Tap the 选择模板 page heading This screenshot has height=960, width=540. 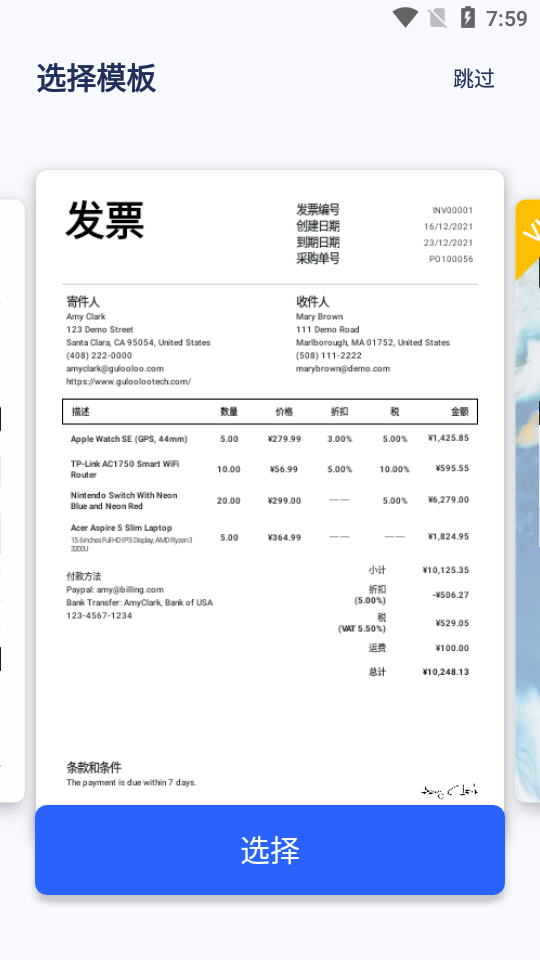[x=96, y=78]
